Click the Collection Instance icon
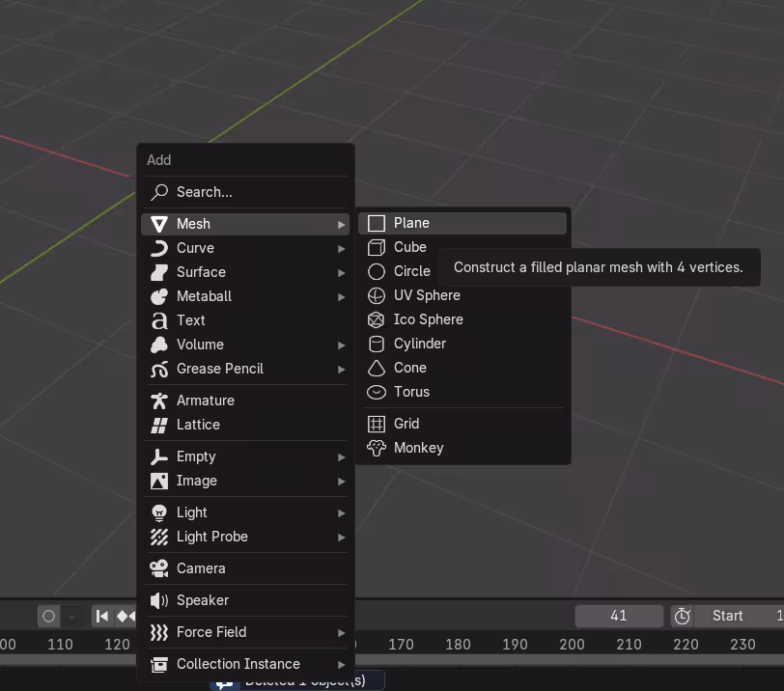 (x=159, y=664)
